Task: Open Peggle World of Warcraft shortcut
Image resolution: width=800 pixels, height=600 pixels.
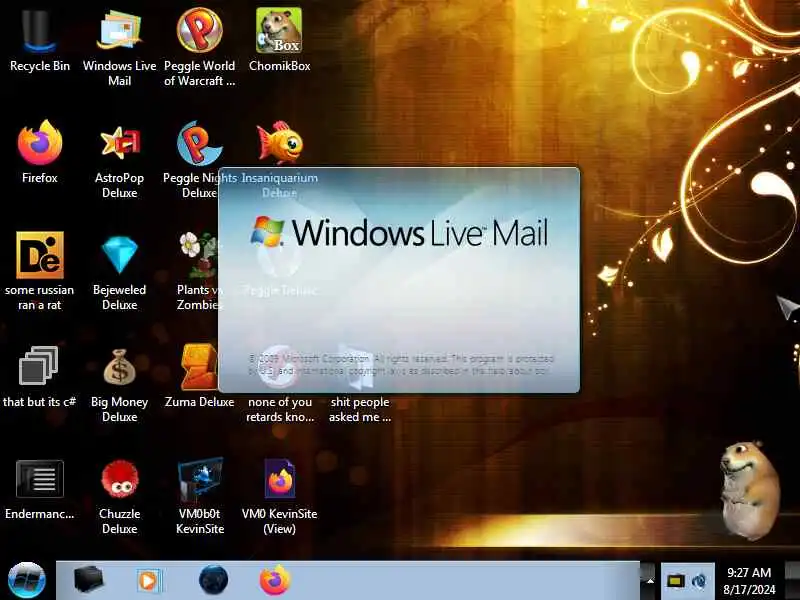Action: click(x=199, y=46)
